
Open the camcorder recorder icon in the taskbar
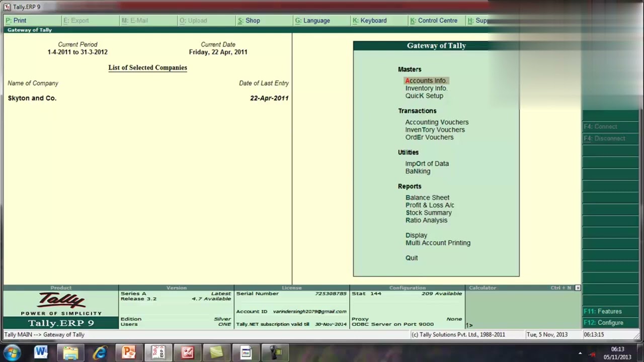coord(276,352)
